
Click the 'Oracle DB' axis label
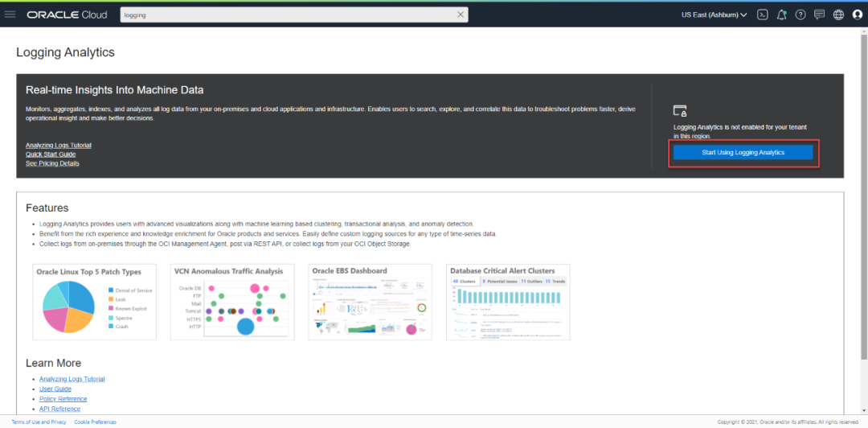point(190,288)
